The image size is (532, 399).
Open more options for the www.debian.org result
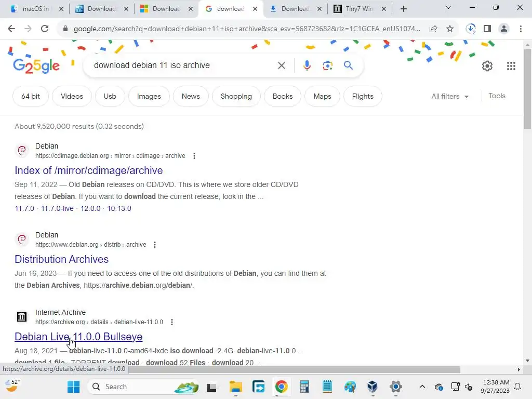tap(155, 245)
